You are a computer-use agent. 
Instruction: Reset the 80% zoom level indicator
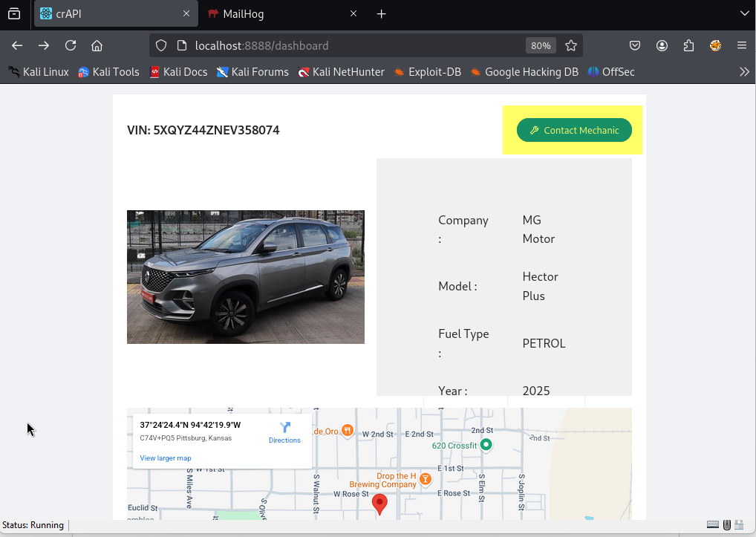point(541,46)
